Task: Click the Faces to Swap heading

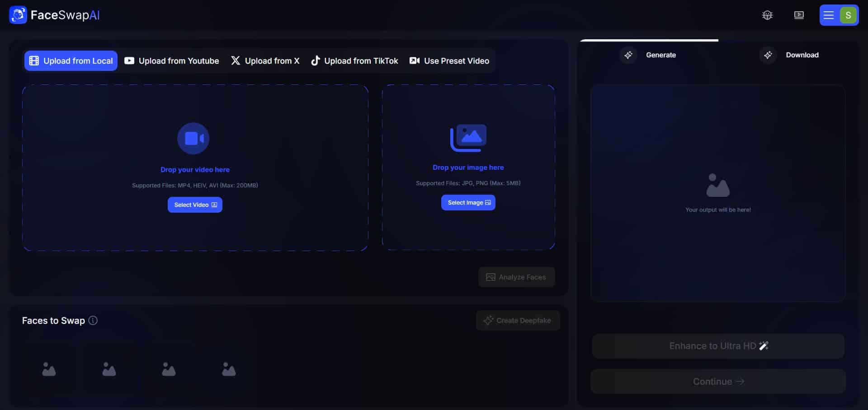Action: click(x=53, y=321)
